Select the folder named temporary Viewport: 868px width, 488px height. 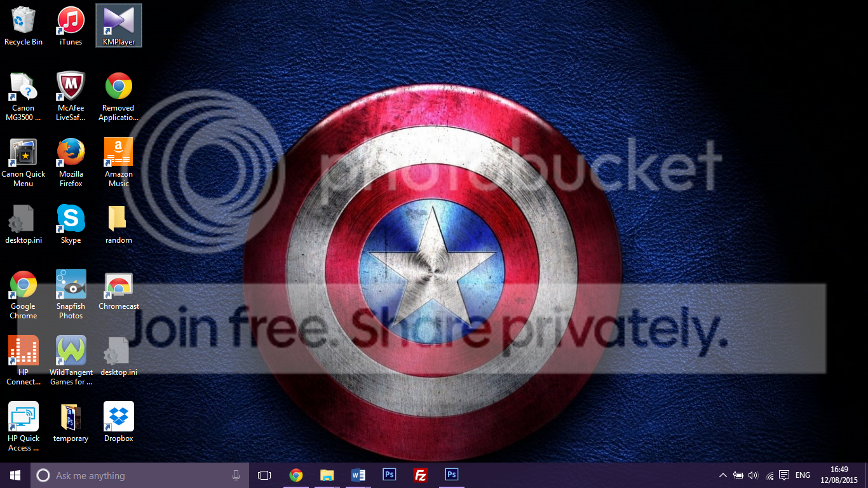71,423
